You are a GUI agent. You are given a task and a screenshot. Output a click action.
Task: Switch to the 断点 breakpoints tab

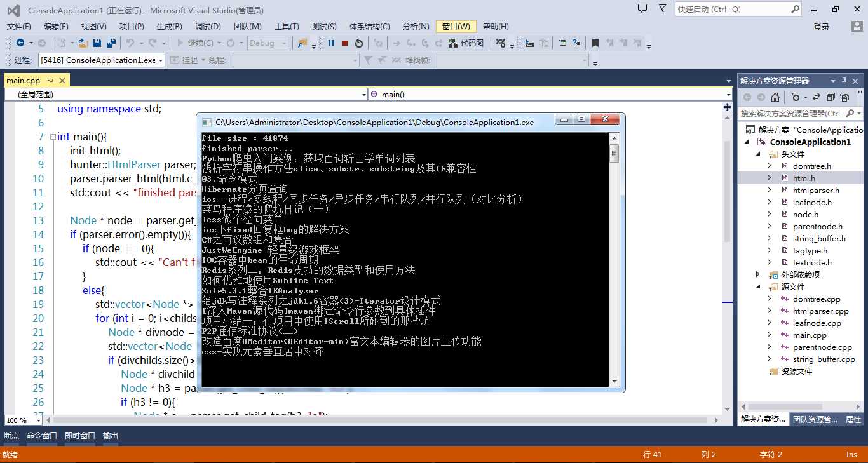coord(11,436)
